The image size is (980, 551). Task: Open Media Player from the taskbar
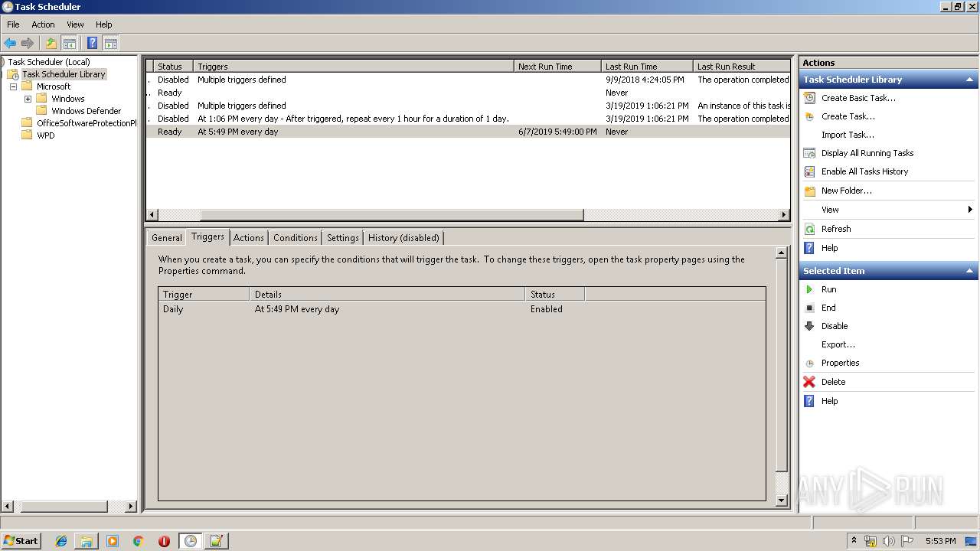pos(113,541)
